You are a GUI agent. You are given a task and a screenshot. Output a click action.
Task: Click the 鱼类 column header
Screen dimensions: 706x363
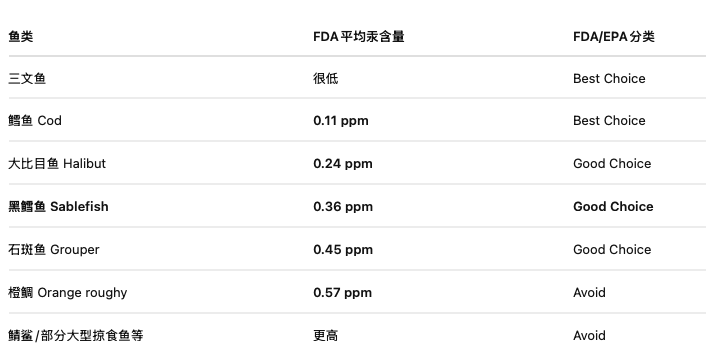click(21, 36)
